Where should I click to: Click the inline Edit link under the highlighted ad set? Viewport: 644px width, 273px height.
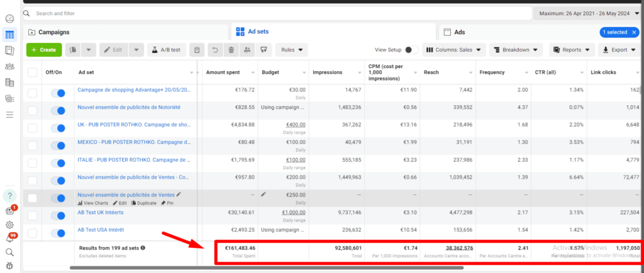click(x=119, y=203)
